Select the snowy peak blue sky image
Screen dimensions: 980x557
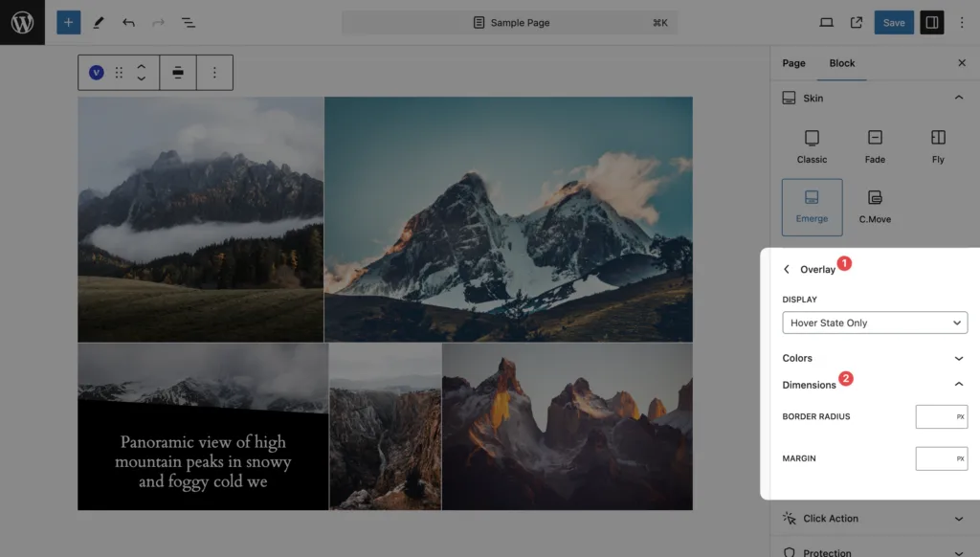tap(508, 219)
